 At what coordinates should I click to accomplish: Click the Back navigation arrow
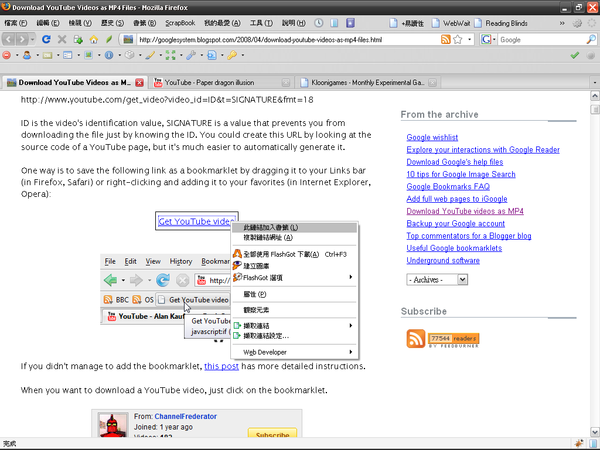[x=9, y=39]
